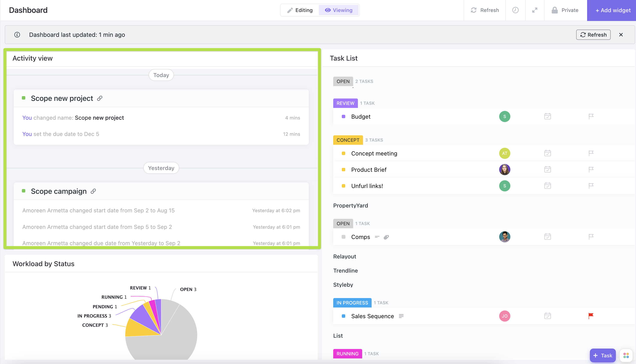The height and width of the screenshot is (364, 636).
Task: Click the fullscreen expand arrows icon
Action: [534, 10]
